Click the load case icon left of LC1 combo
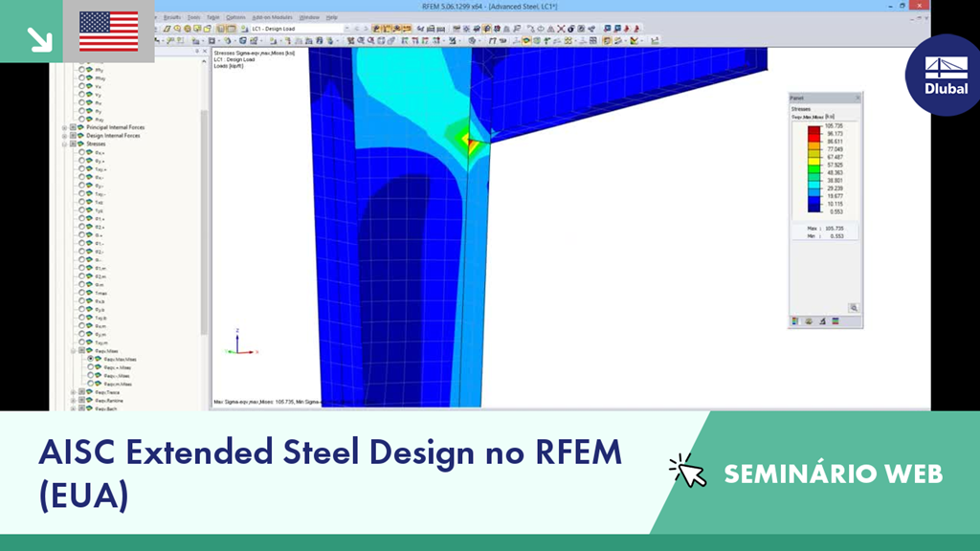The width and height of the screenshot is (980, 551). [244, 29]
